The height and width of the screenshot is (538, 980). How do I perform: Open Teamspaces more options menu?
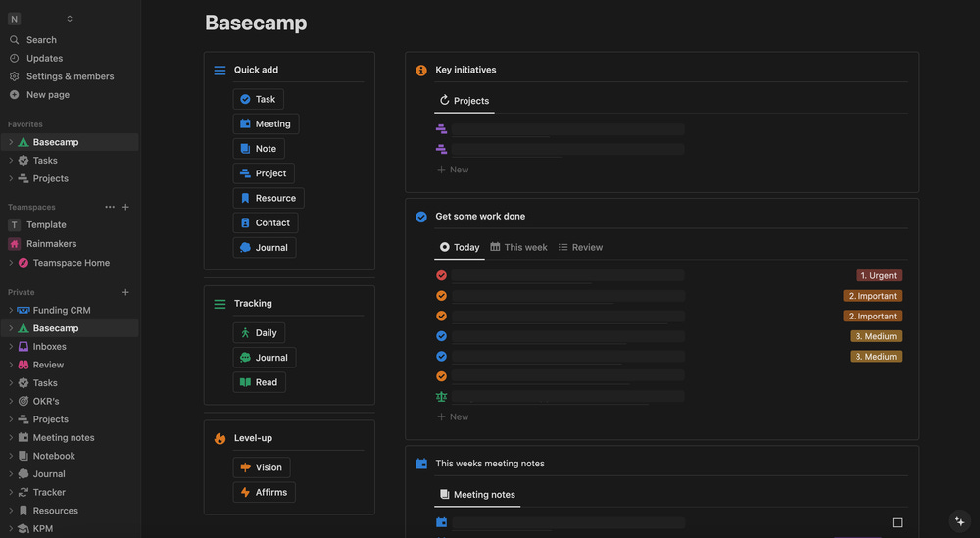tap(110, 207)
